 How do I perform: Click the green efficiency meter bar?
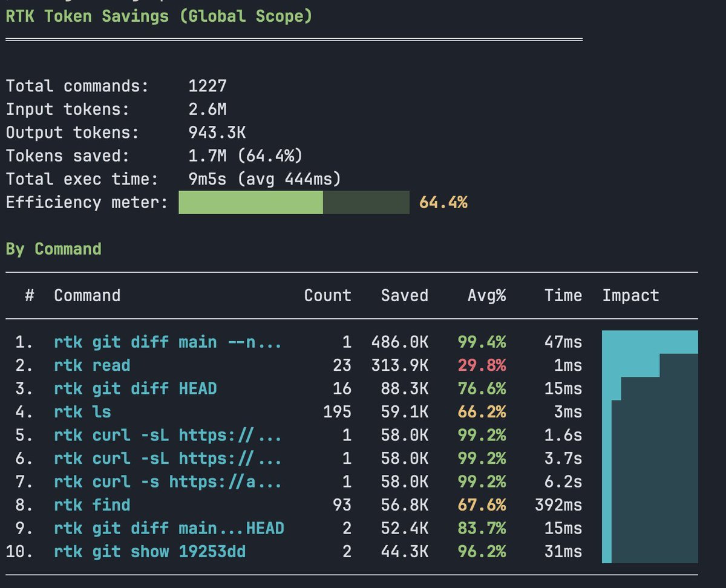pos(294,203)
